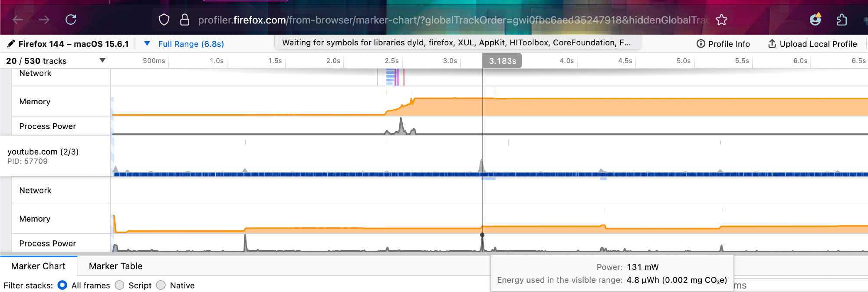The height and width of the screenshot is (292, 868).
Task: Reload the profiler page
Action: click(x=71, y=20)
